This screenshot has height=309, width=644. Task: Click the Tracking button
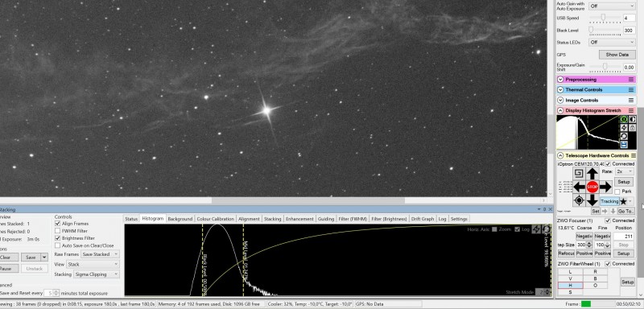point(609,201)
